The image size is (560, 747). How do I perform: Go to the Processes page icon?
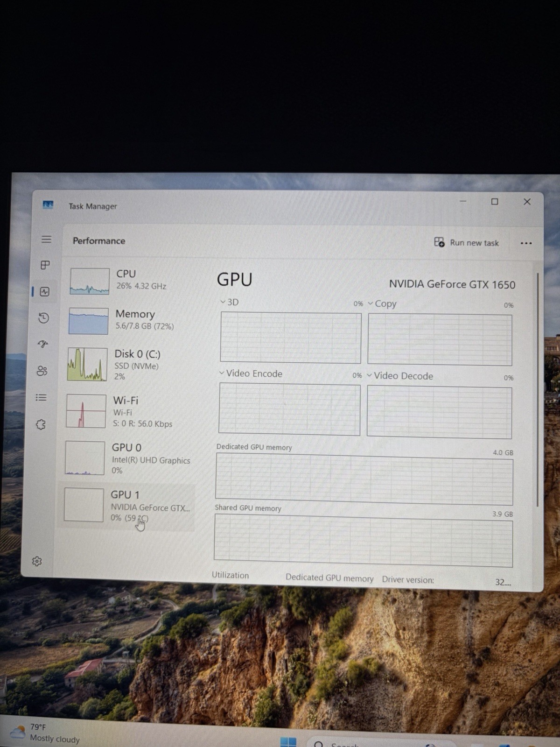[x=45, y=265]
